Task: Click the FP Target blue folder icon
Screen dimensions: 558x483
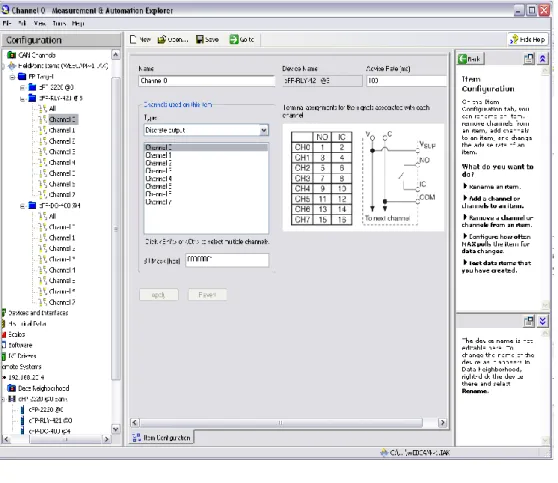Action: coord(22,77)
